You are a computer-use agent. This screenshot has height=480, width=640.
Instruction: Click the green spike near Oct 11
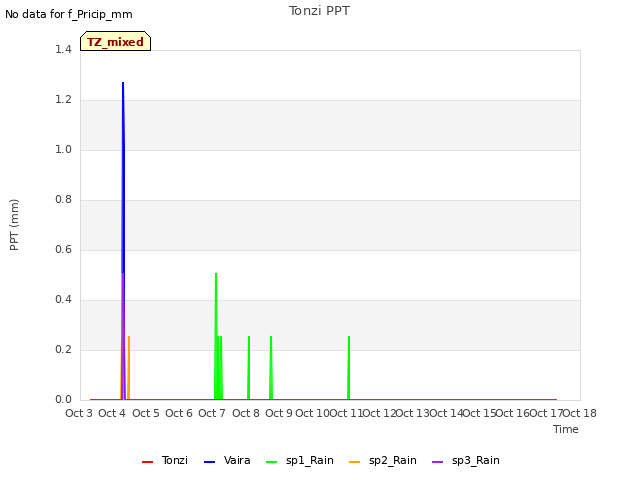point(349,368)
